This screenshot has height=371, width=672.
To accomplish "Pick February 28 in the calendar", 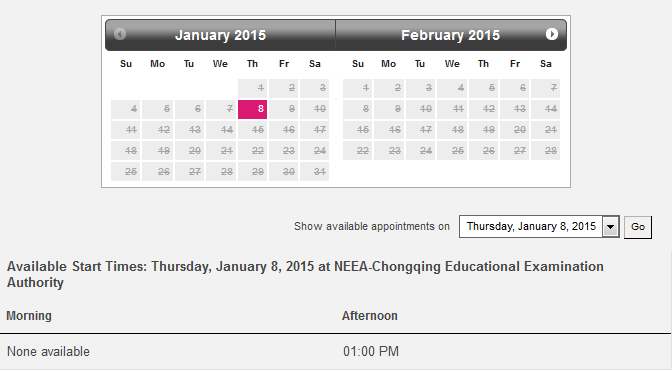I will 546,151.
